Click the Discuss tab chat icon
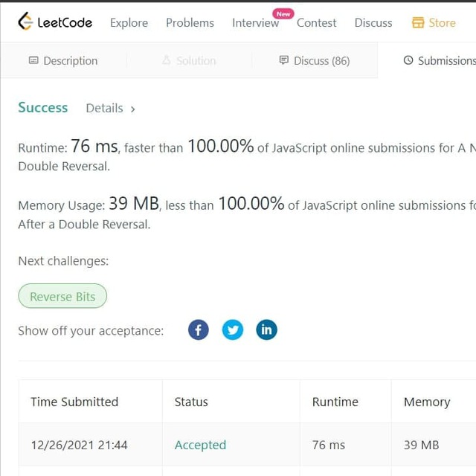476x476 pixels. [283, 60]
